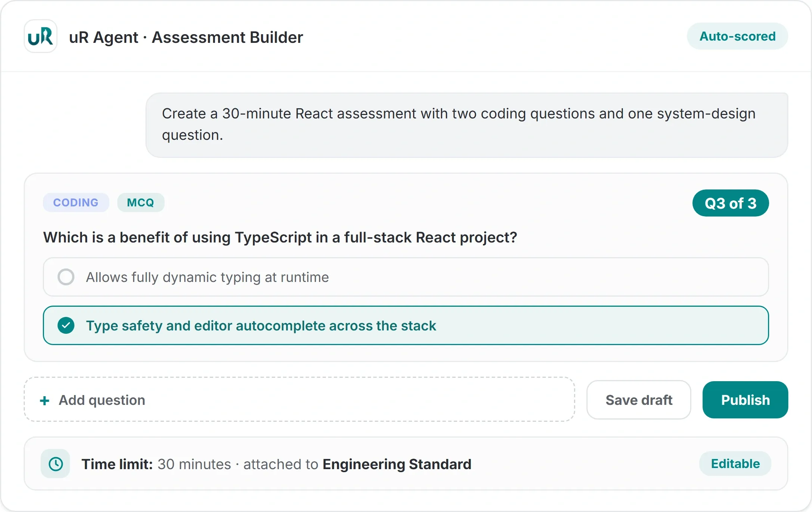The height and width of the screenshot is (512, 812).
Task: Click the prompt message about React assessment
Action: 467,125
